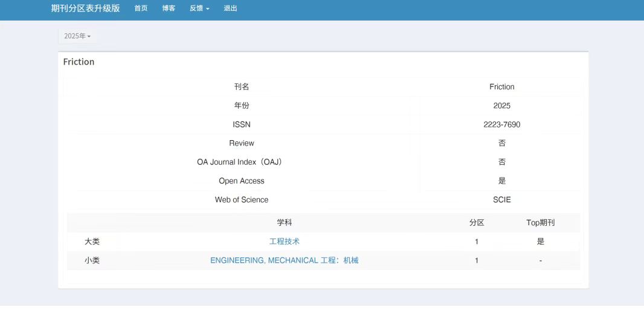This screenshot has width=644, height=311.
Task: Click the 学科 column header
Action: pyautogui.click(x=285, y=222)
